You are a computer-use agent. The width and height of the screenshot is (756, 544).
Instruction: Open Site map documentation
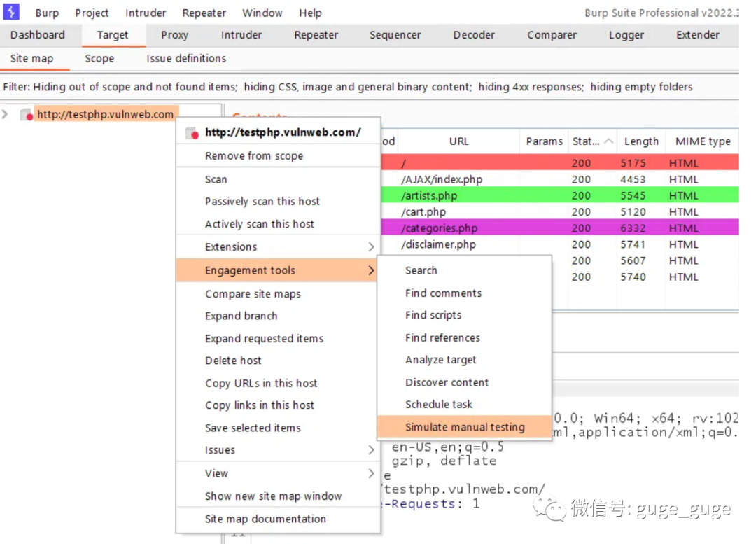(x=278, y=519)
